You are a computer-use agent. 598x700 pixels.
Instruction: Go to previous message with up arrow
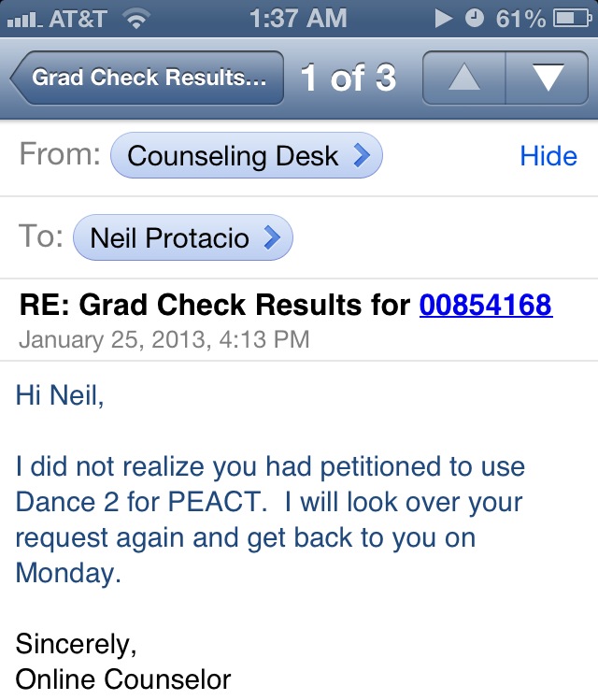pyautogui.click(x=464, y=78)
